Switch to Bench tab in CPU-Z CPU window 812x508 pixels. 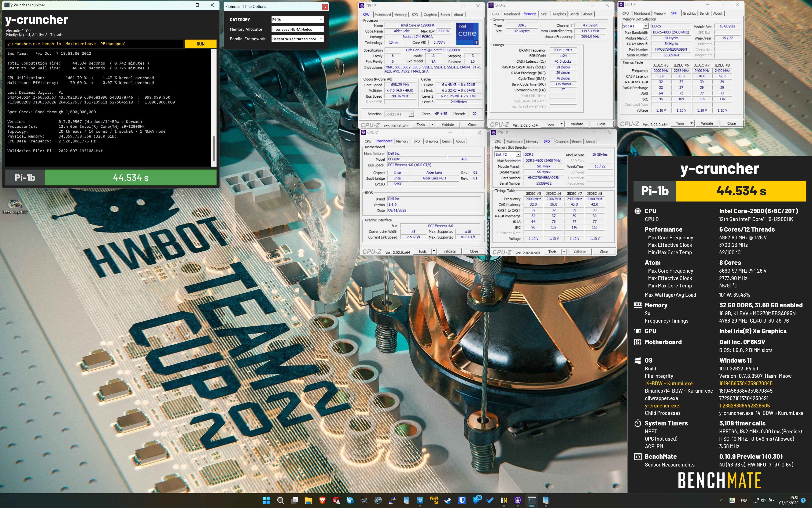coord(445,15)
